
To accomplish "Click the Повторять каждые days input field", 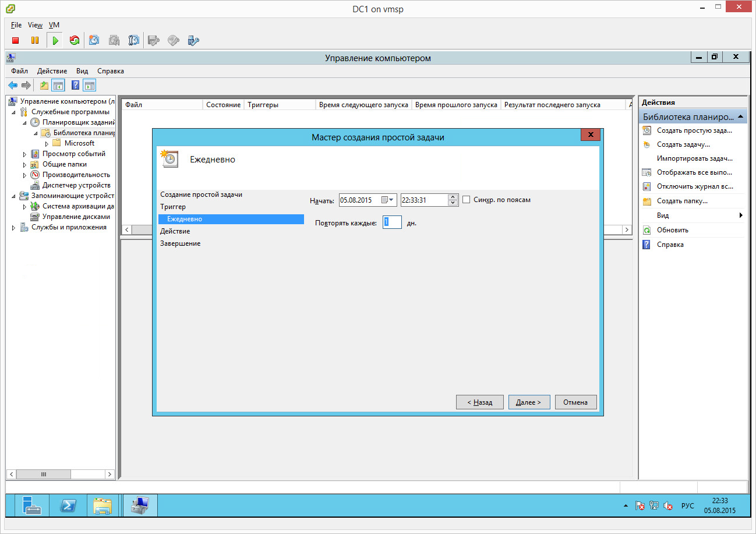I will pos(392,222).
